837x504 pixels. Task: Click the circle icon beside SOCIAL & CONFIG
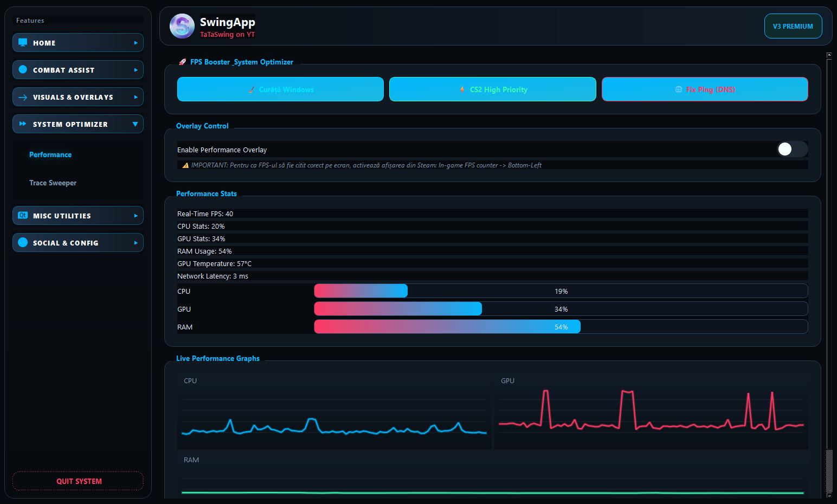[x=23, y=242]
